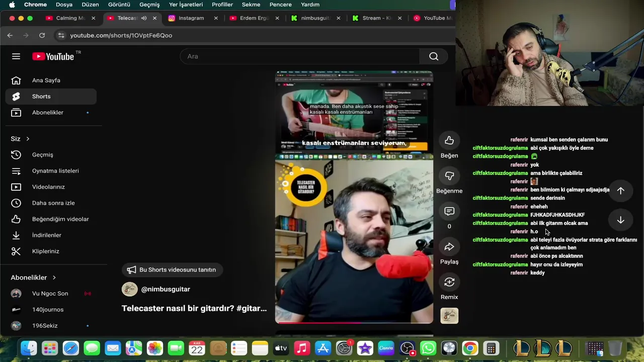Expand the Abonelikler section heading chevron
644x362 pixels.
tap(54, 278)
